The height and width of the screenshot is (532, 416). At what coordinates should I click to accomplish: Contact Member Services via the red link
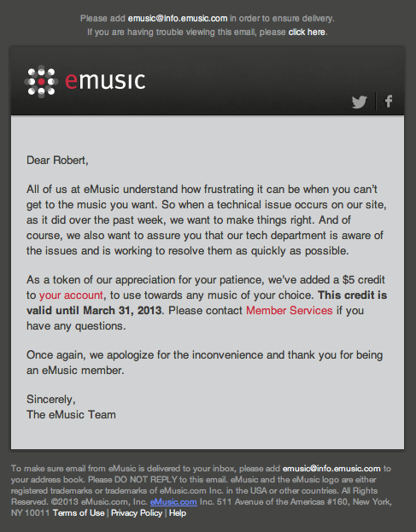[289, 311]
